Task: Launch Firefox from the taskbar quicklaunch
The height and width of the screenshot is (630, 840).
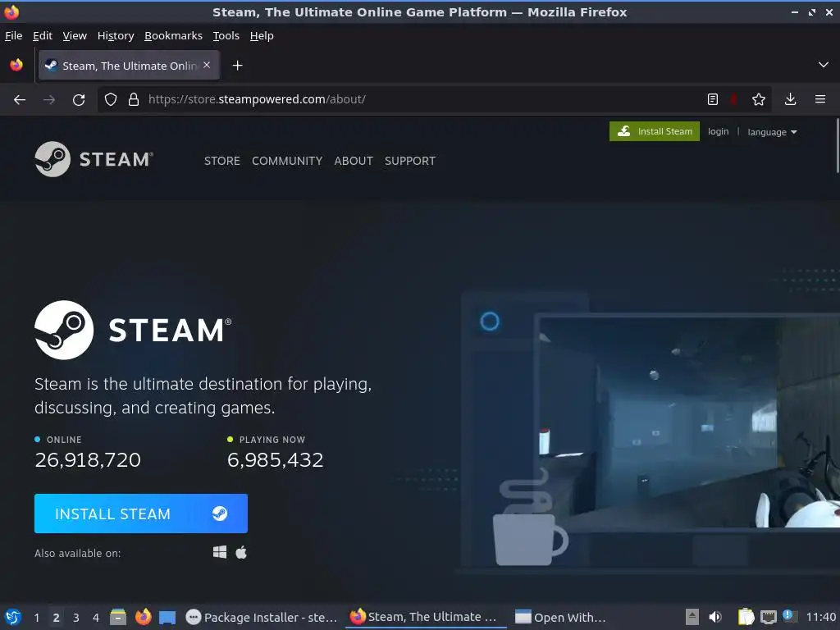Action: pos(143,617)
